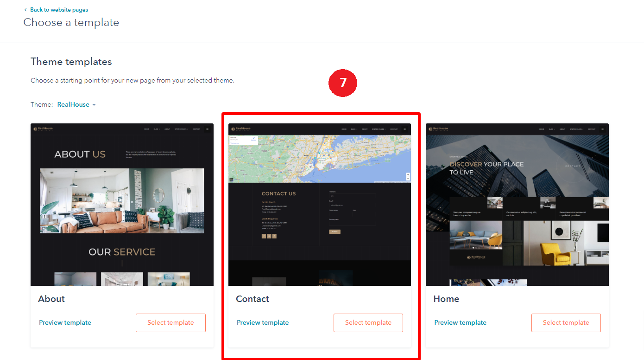Click hamburger menu icon in Home thumbnail
This screenshot has width=644, height=360.
(602, 129)
